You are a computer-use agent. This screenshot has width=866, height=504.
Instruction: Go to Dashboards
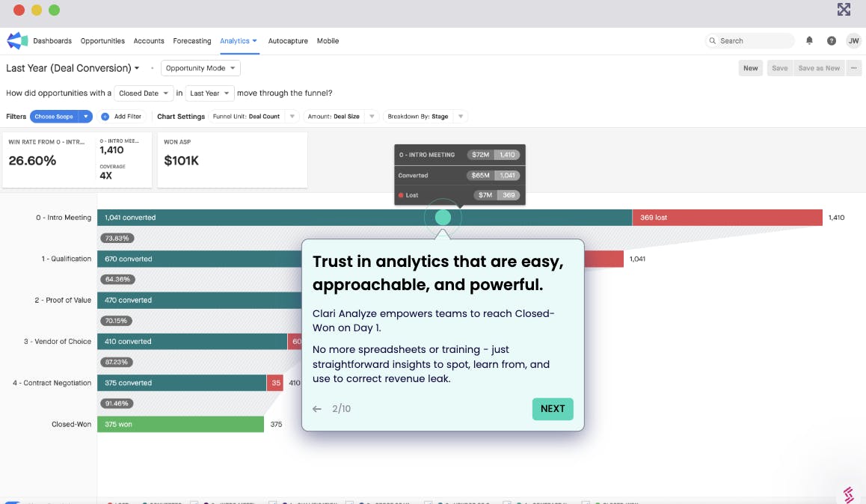click(x=52, y=41)
